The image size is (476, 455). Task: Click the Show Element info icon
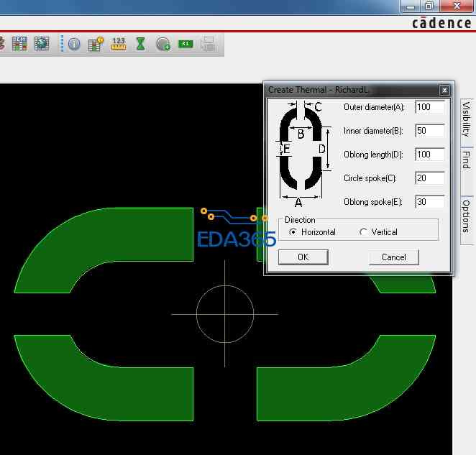[74, 44]
